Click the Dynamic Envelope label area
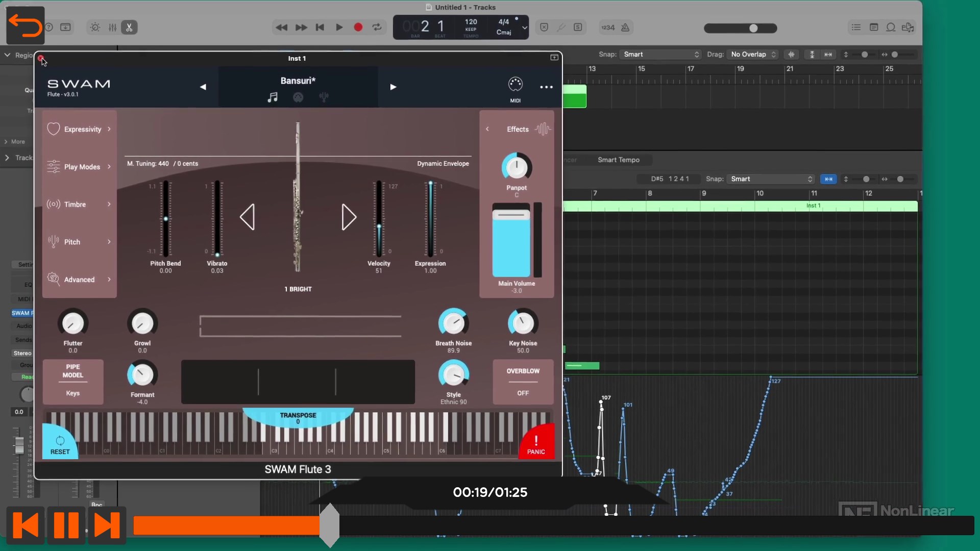The width and height of the screenshot is (980, 551). 442,163
